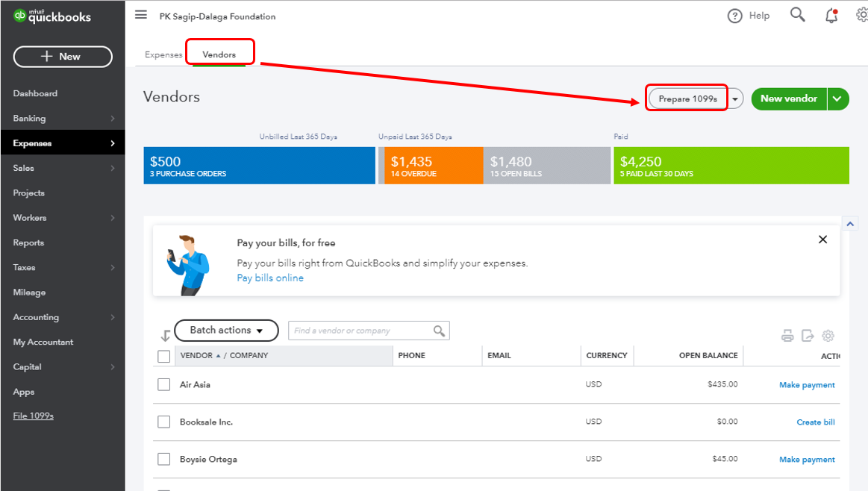Export the vendor list to file
Image resolution: width=868 pixels, height=491 pixels.
[x=808, y=336]
